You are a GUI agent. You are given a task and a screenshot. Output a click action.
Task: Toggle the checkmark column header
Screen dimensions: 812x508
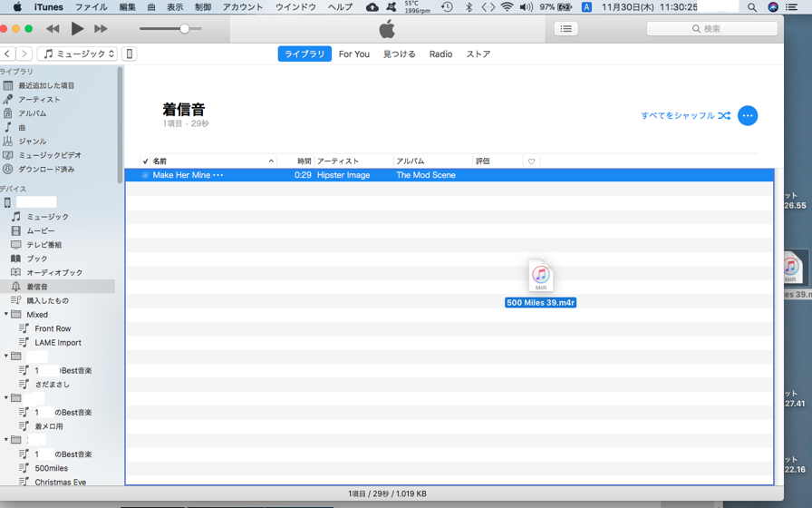tap(146, 161)
